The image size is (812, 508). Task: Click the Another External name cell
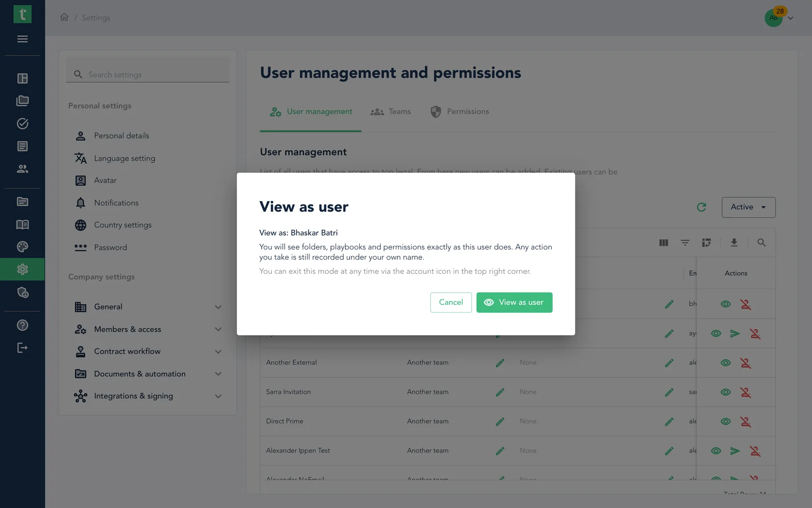291,363
